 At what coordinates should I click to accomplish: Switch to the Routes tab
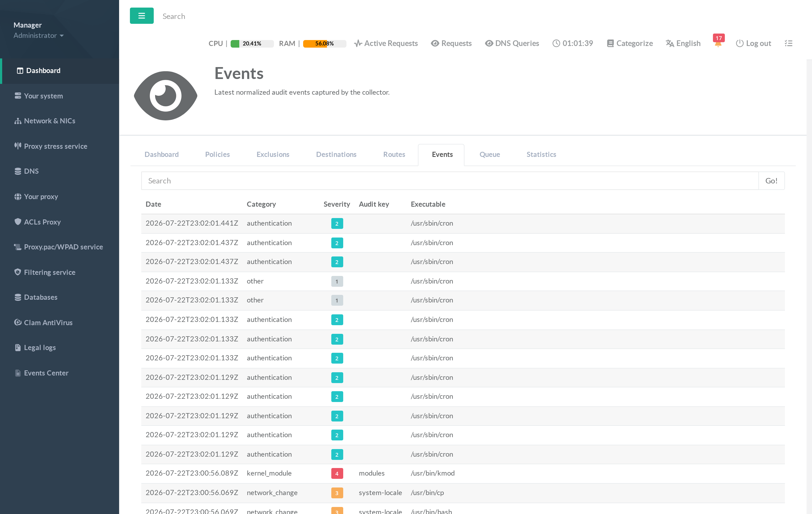pos(394,155)
